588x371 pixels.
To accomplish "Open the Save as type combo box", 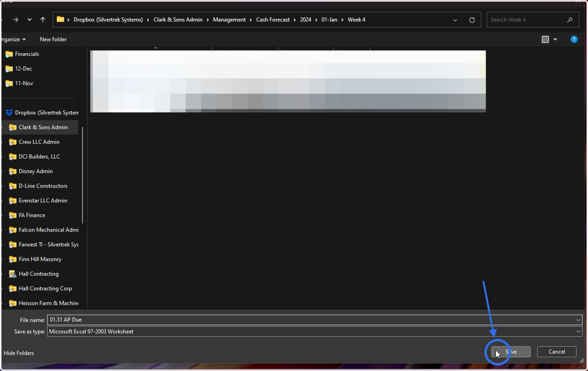I will (315, 331).
